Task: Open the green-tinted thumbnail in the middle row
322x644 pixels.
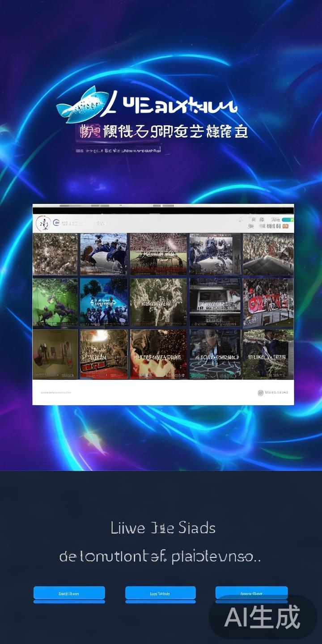Action: [55, 302]
